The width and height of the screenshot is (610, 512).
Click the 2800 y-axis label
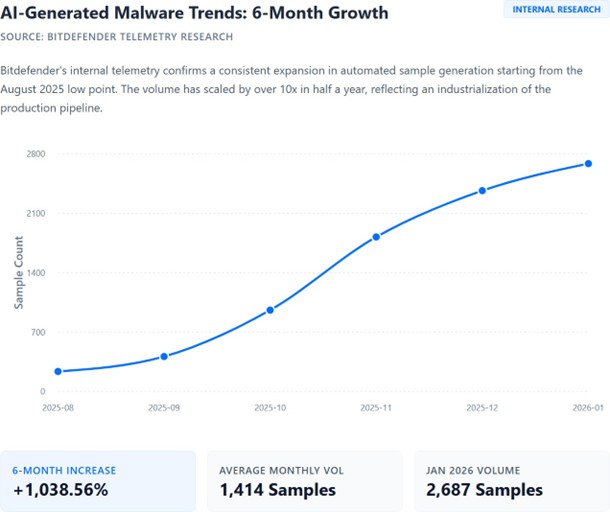[x=35, y=154]
